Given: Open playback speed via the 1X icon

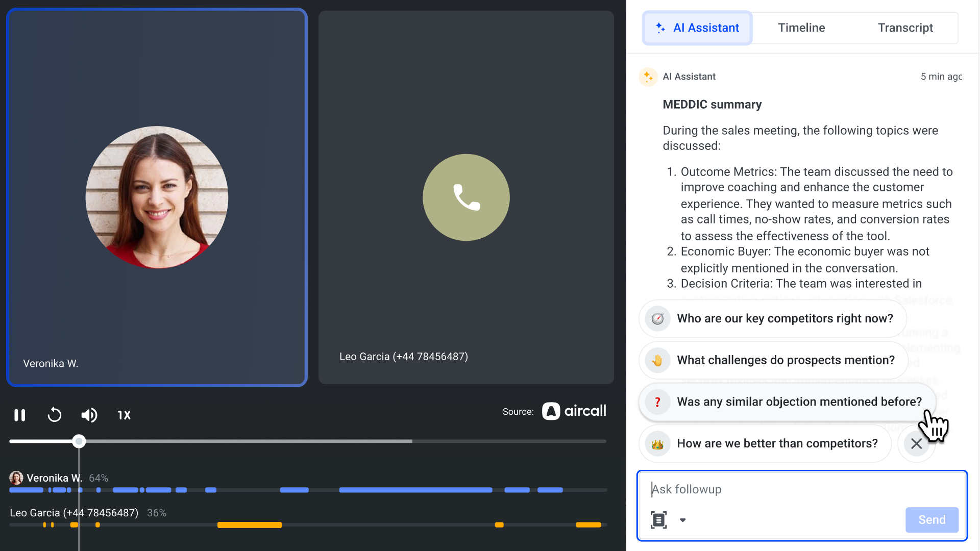Looking at the screenshot, I should 124,415.
